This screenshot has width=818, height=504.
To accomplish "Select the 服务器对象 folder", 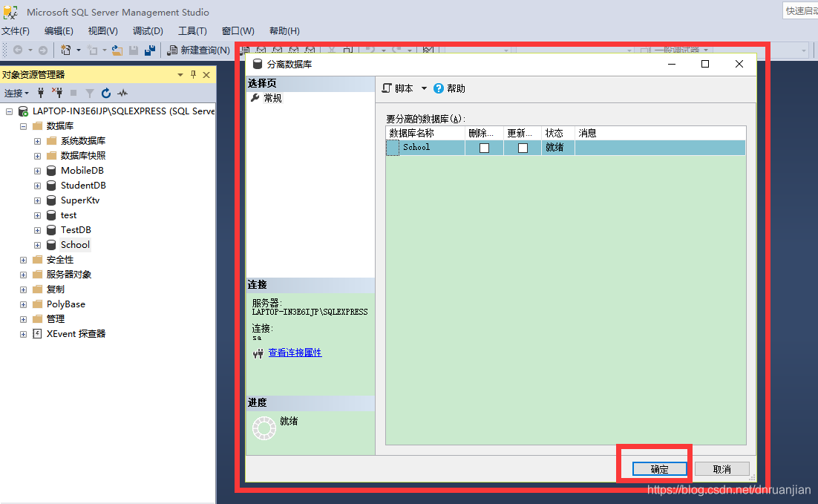I will pos(69,275).
